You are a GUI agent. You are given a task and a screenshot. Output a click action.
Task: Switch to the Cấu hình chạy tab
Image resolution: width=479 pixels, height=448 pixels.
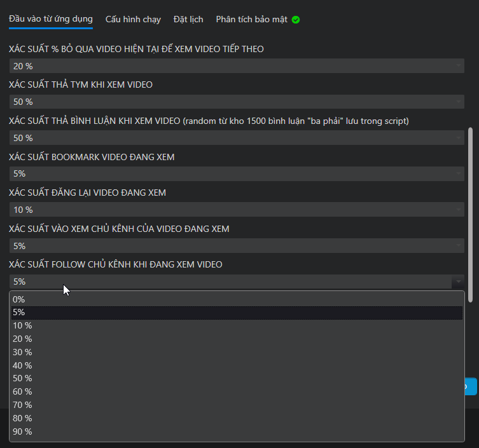point(133,19)
